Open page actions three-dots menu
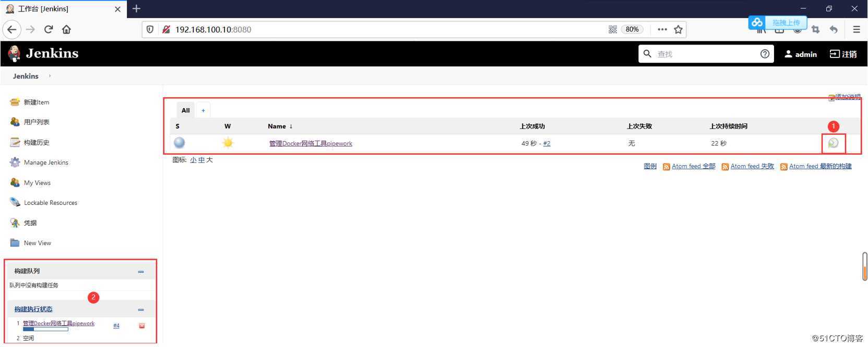 [x=662, y=29]
